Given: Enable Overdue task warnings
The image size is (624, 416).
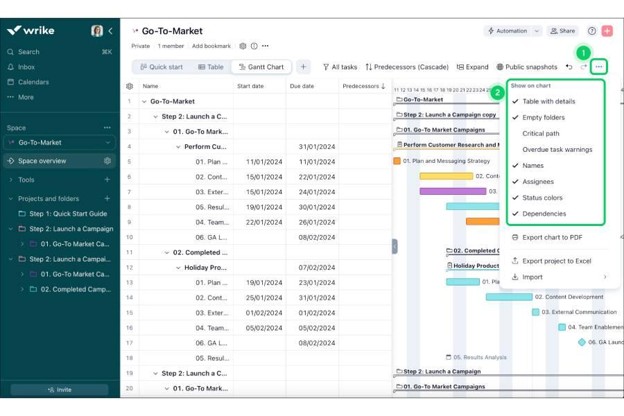Looking at the screenshot, I should pyautogui.click(x=556, y=149).
